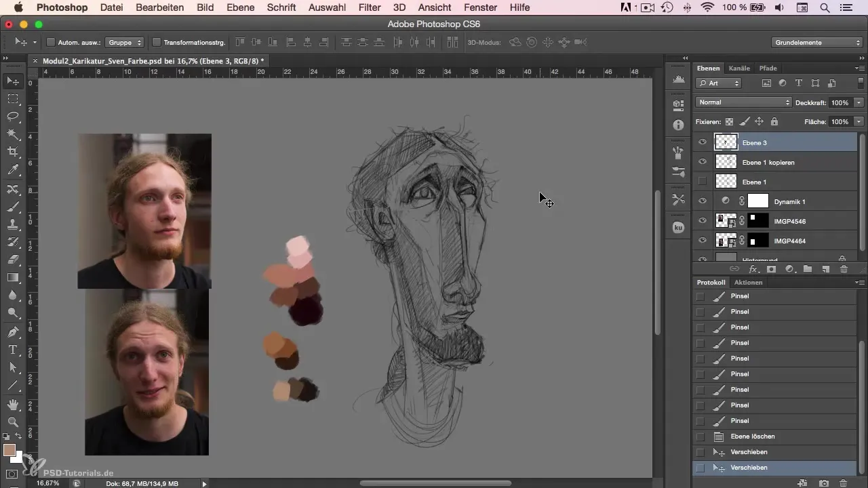868x488 pixels.
Task: Open layer styles fx menu
Action: click(753, 269)
